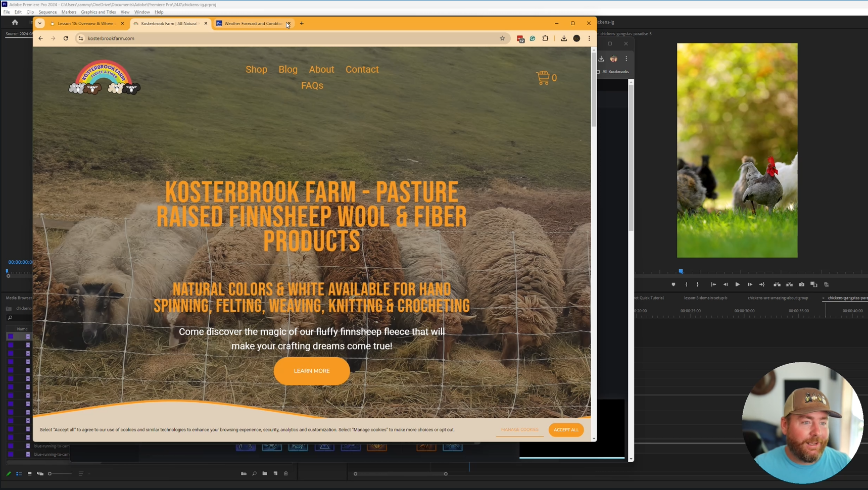868x490 pixels.
Task: Click the MANAGE COOKIES link
Action: [x=519, y=430]
